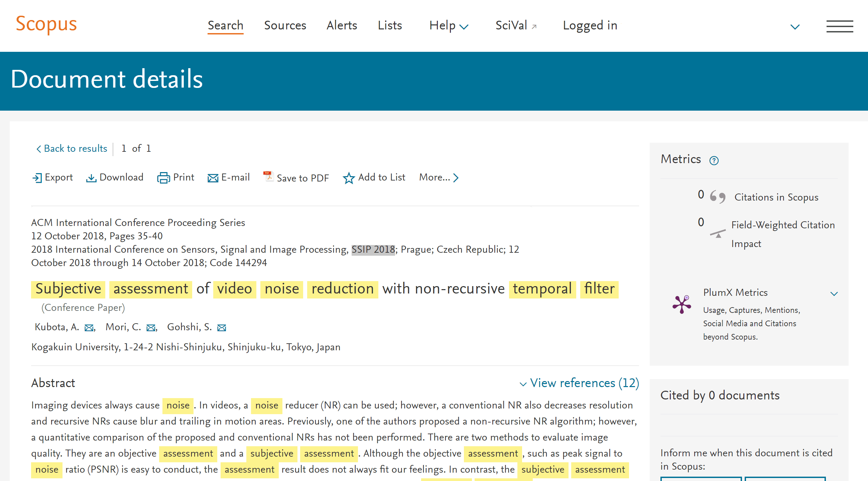Click the Scopus logo

click(46, 24)
